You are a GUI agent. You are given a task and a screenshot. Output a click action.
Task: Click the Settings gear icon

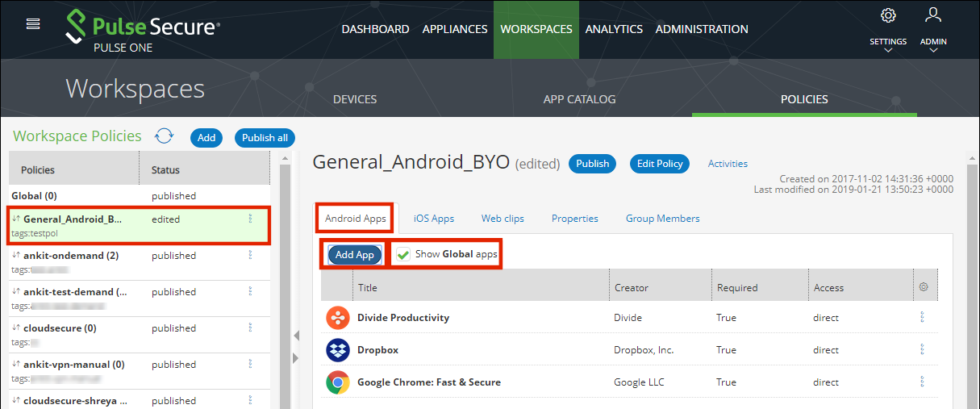tap(888, 15)
